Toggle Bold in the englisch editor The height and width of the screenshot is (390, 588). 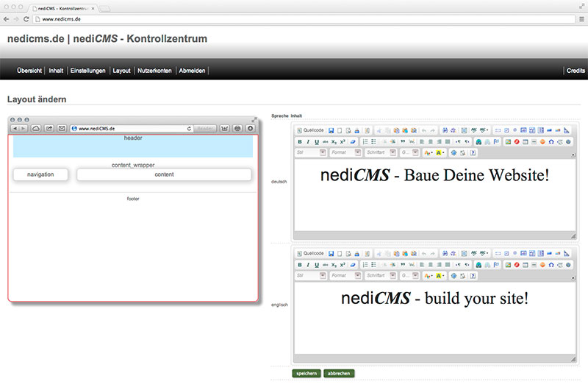click(300, 265)
